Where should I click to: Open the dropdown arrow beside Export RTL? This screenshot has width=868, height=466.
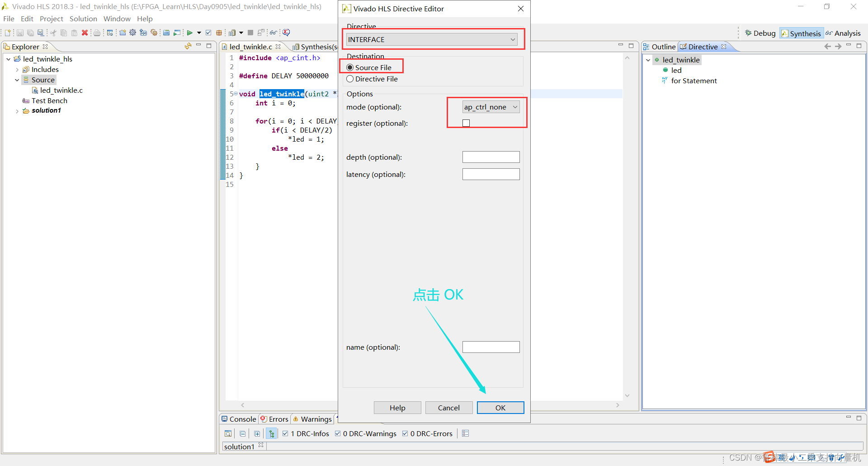tap(241, 33)
